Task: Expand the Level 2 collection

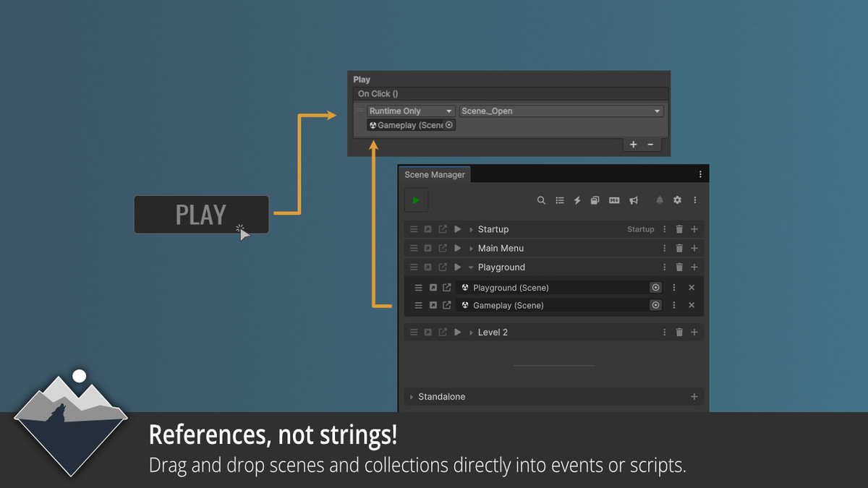Action: click(469, 332)
